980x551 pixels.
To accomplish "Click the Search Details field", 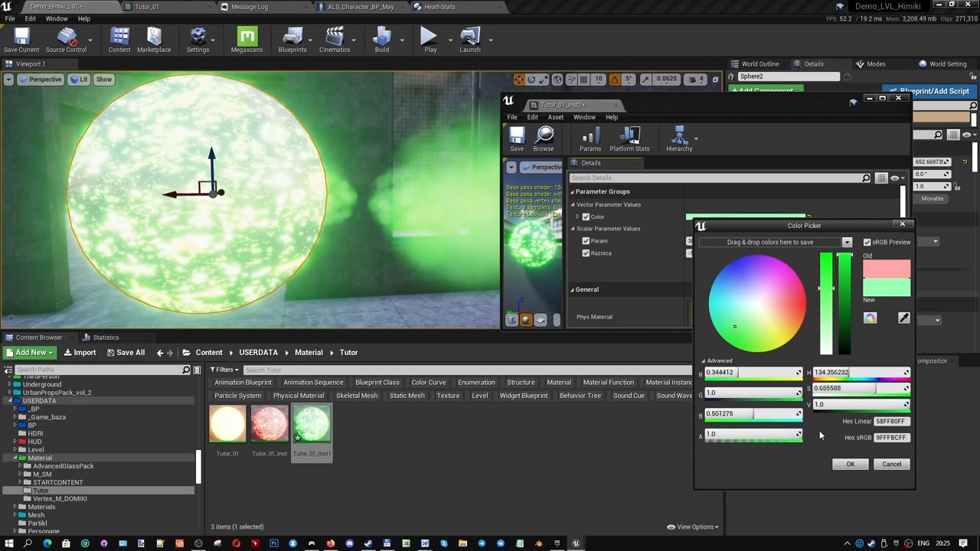I will 720,178.
